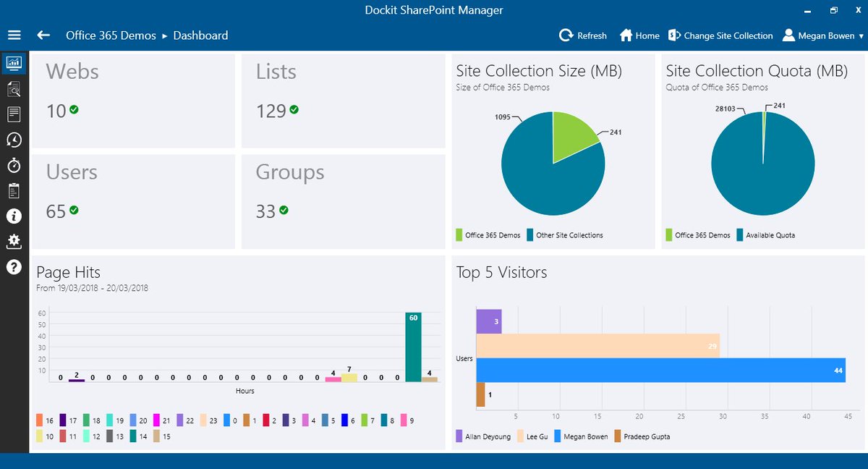This screenshot has height=469, width=868.
Task: Select the scheduler stopwatch icon in sidebar
Action: click(x=14, y=165)
